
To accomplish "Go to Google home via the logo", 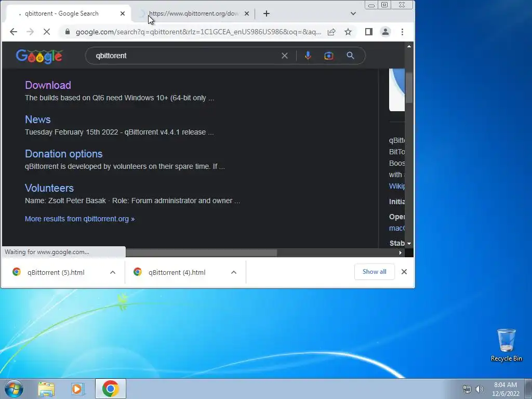I will coord(39,56).
